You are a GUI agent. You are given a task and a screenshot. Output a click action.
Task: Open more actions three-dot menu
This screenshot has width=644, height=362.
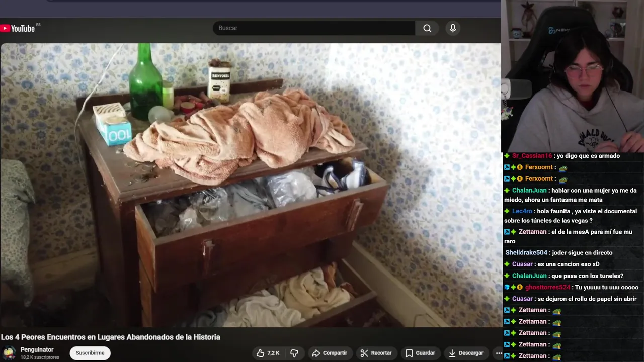498,353
